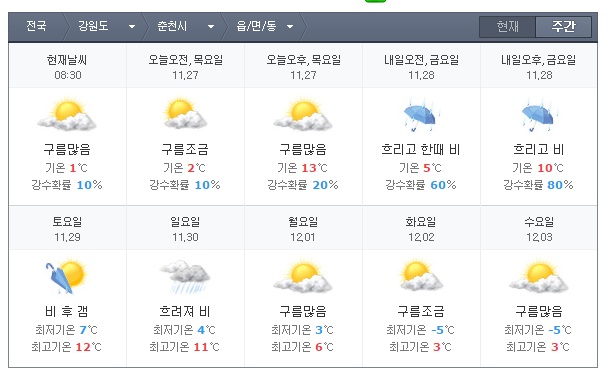Click the 오늘오후, 목요일 column header
The image size is (615, 376).
click(303, 66)
